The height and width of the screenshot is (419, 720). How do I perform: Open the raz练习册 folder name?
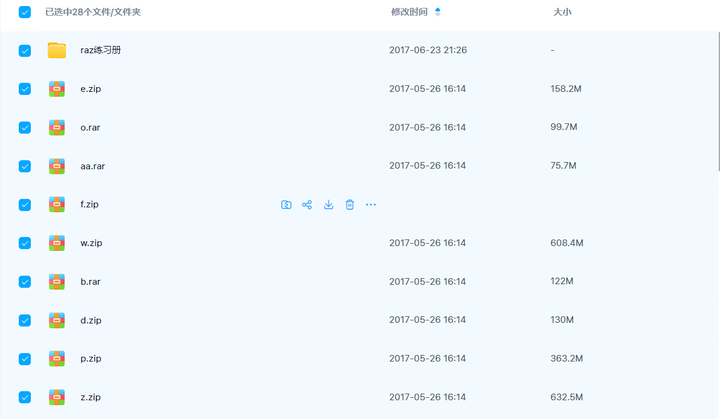(x=101, y=50)
